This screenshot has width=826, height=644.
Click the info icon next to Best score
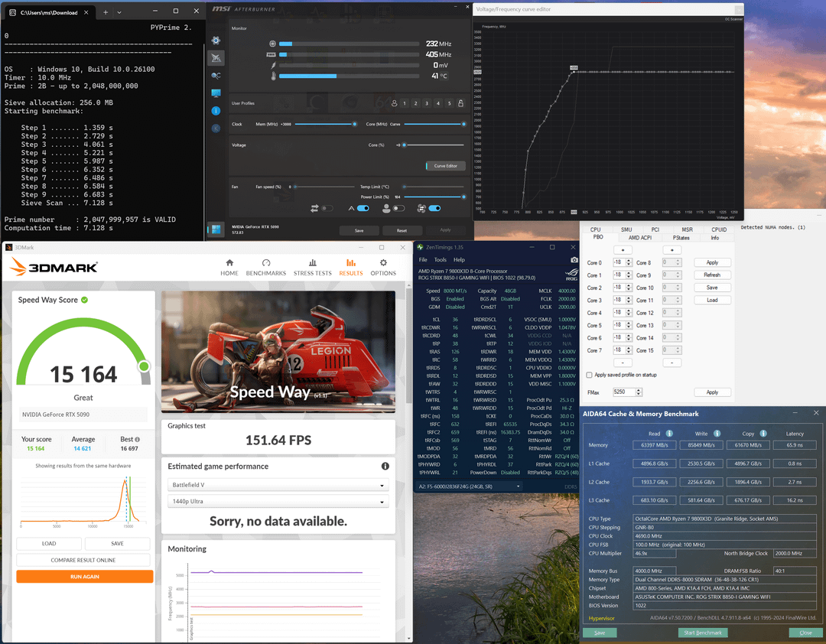138,440
